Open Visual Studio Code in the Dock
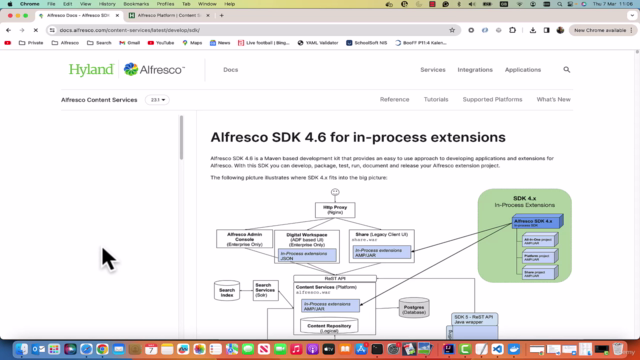This screenshot has height=360, width=640. tap(497, 349)
